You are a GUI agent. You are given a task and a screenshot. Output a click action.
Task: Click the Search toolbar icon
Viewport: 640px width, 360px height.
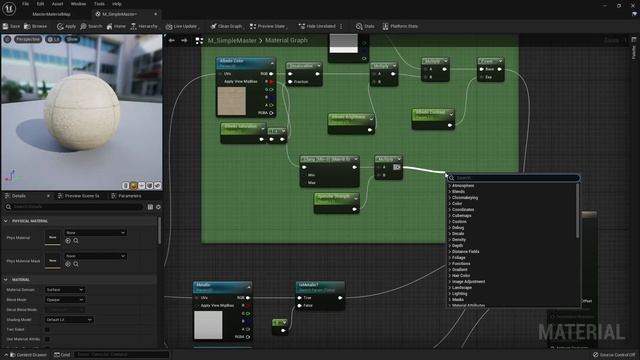(x=91, y=26)
